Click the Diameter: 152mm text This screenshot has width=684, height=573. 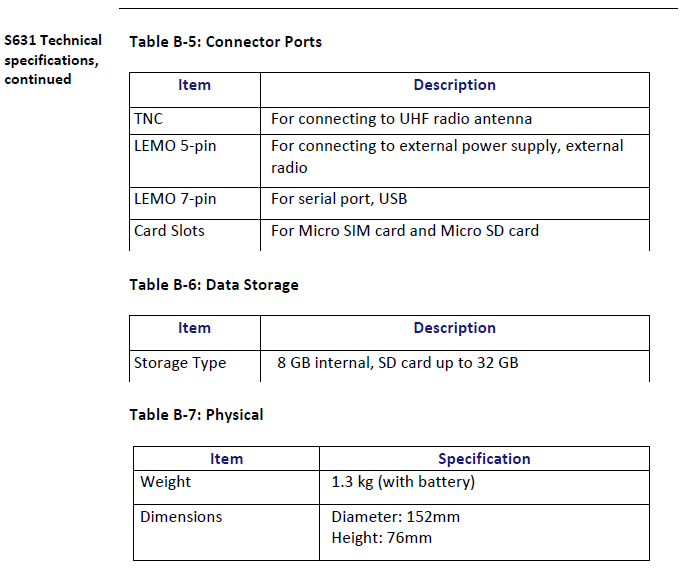(395, 517)
